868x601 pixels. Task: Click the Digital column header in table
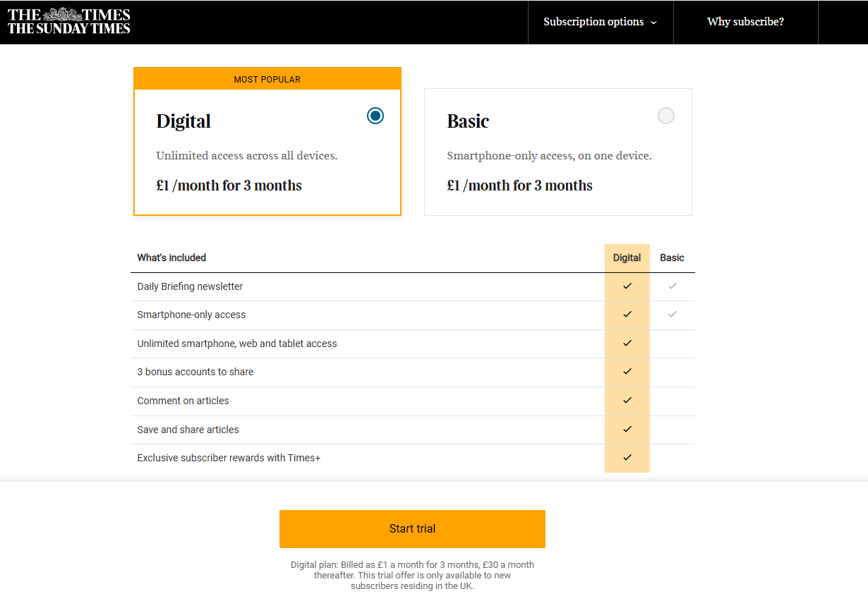[627, 257]
